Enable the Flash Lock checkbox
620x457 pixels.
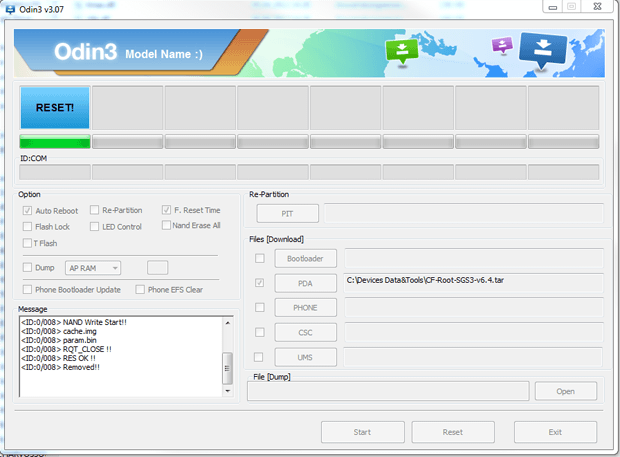(x=27, y=227)
